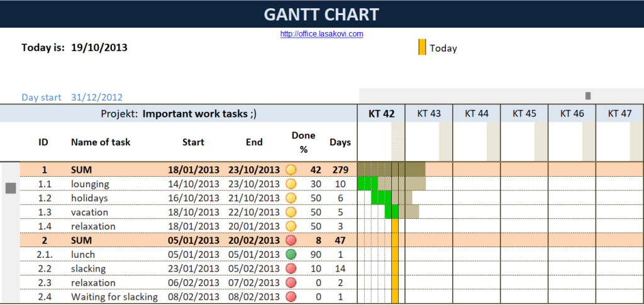Click yellow status icon in holidays row
The width and height of the screenshot is (644, 305).
point(291,198)
